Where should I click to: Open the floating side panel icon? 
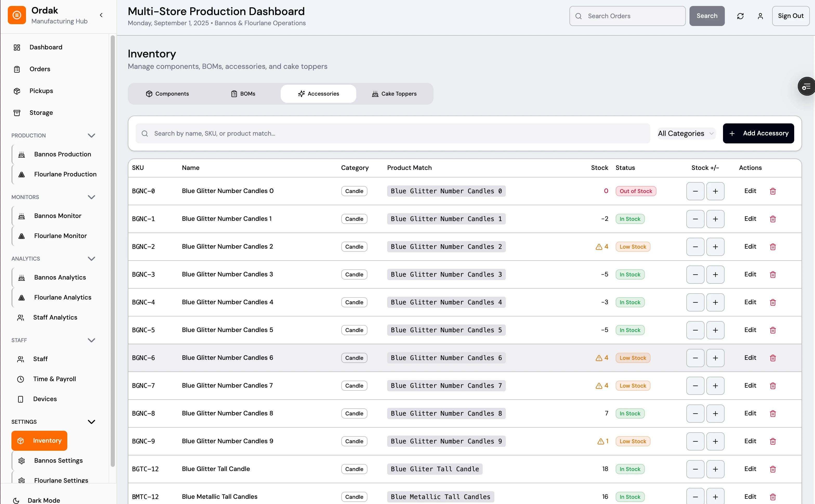[x=807, y=86]
